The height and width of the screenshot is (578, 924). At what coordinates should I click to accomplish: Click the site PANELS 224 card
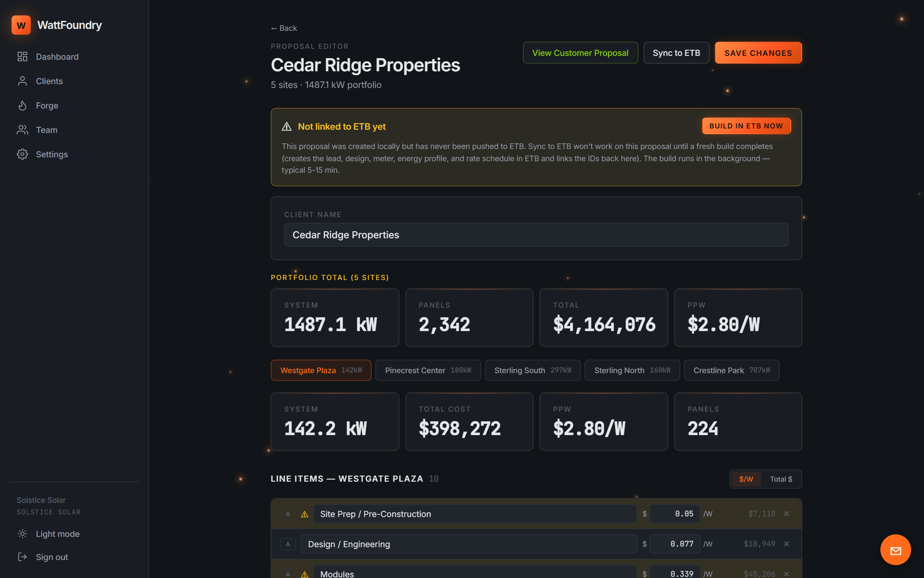coord(738,422)
